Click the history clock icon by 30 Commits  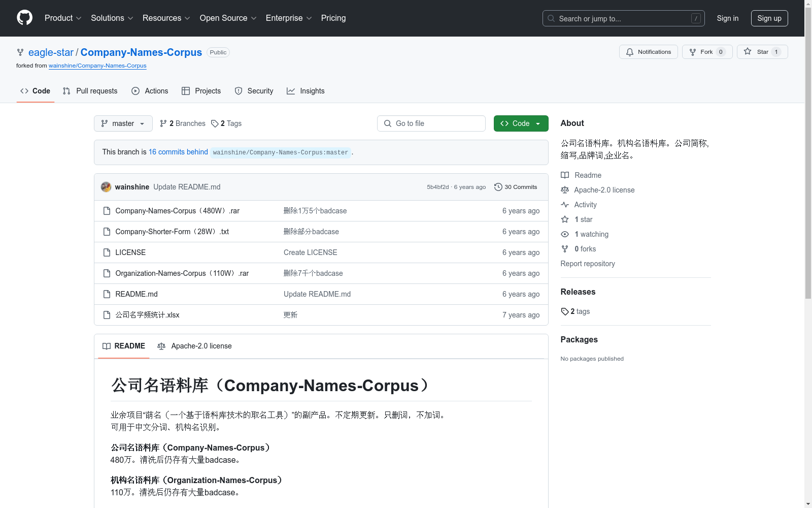coord(498,187)
